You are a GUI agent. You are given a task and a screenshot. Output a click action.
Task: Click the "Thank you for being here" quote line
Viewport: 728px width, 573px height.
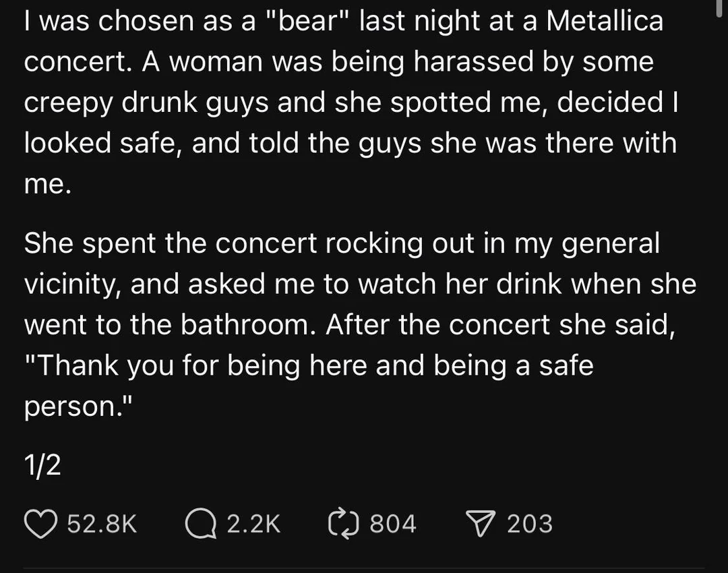point(309,365)
